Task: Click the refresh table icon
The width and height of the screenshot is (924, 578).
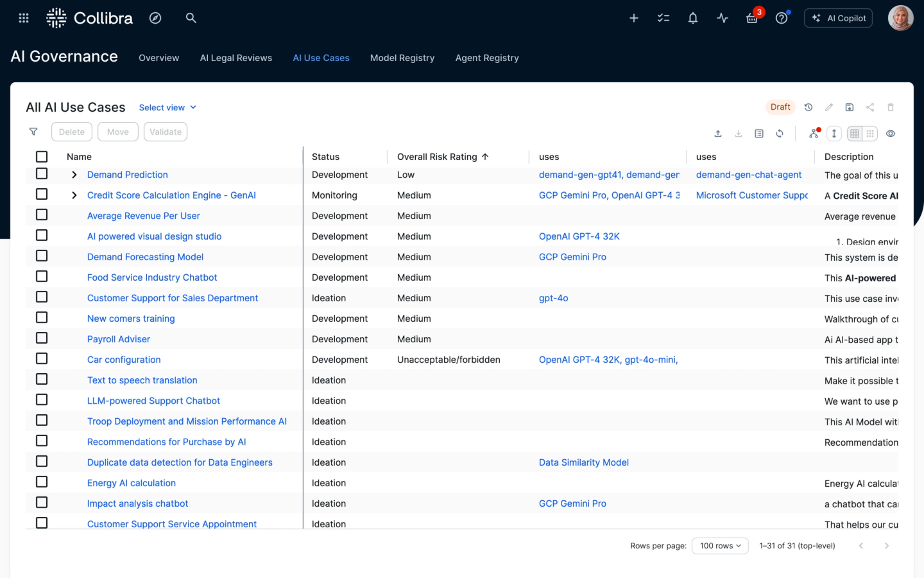Action: (x=780, y=134)
